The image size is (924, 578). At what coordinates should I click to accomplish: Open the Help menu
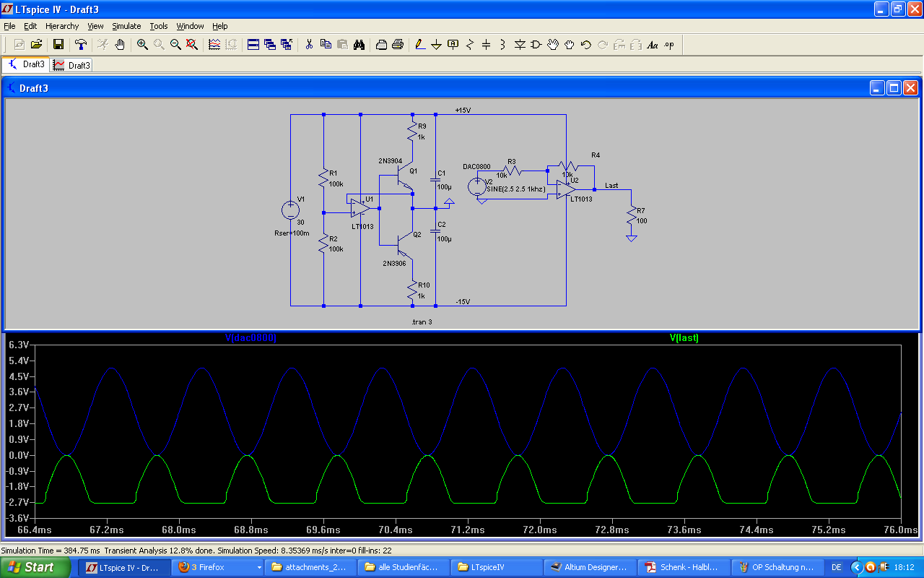click(220, 26)
